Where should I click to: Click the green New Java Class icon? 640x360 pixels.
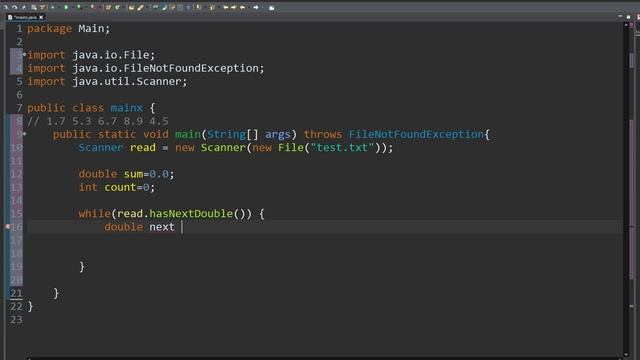point(118,7)
